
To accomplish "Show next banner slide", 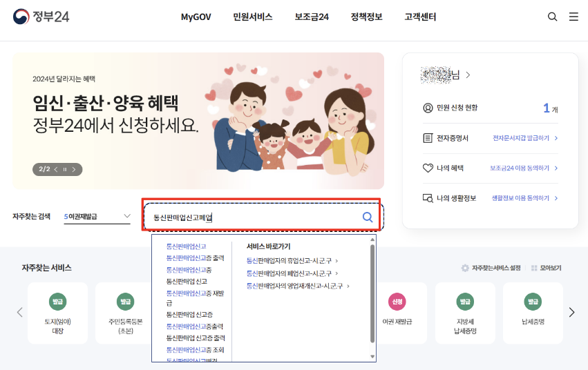I will [x=74, y=169].
